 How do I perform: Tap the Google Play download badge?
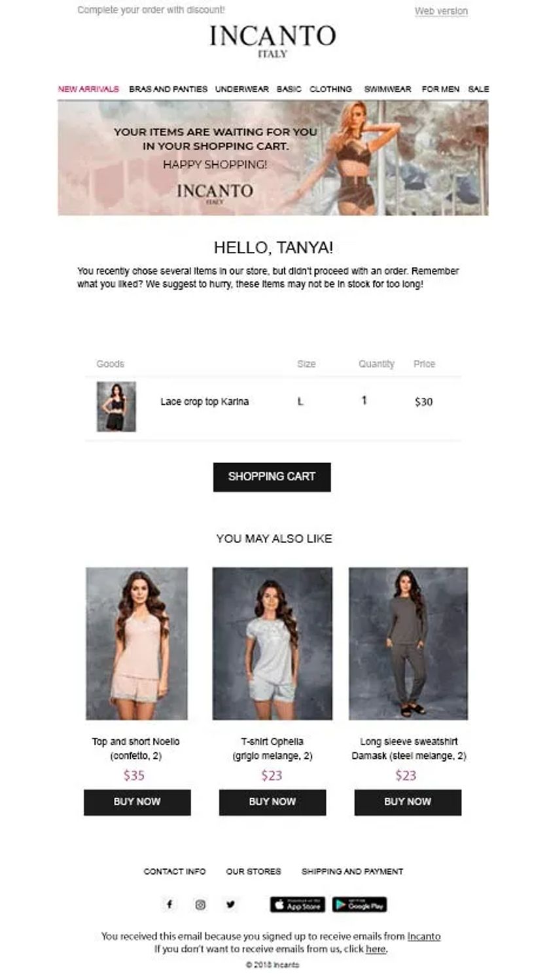tap(359, 904)
